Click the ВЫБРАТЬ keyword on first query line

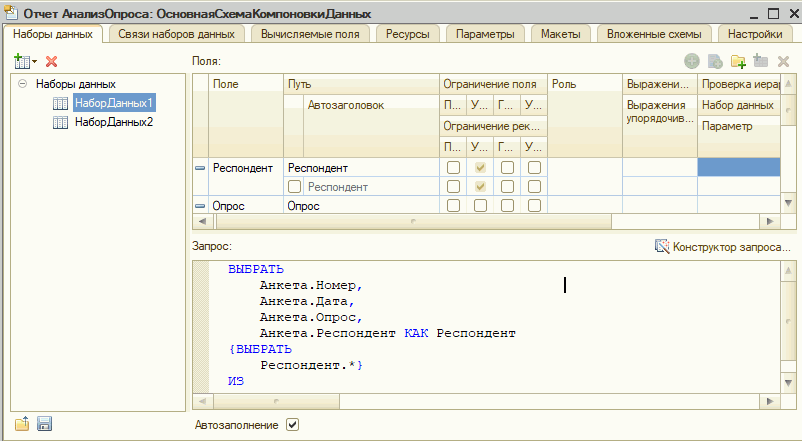point(256,269)
